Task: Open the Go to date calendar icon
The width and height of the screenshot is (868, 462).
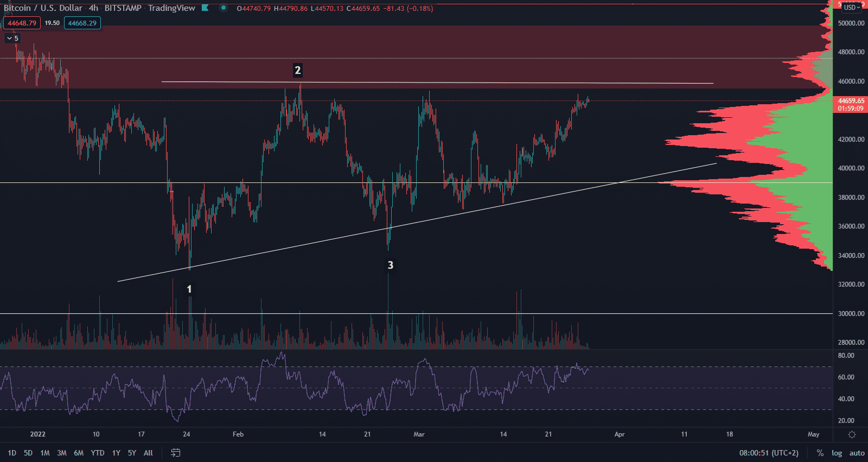Action: point(175,453)
